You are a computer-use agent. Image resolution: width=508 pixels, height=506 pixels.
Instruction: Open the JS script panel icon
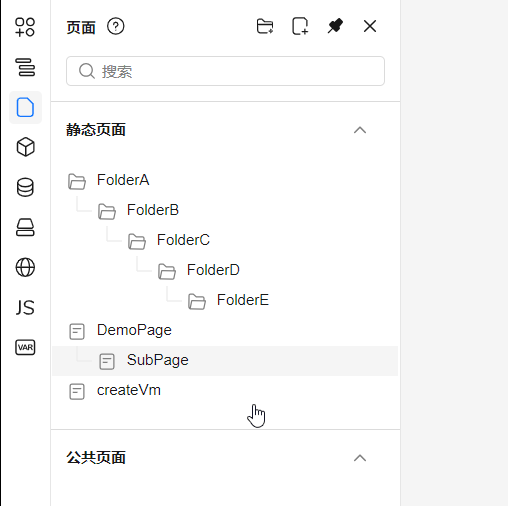25,307
